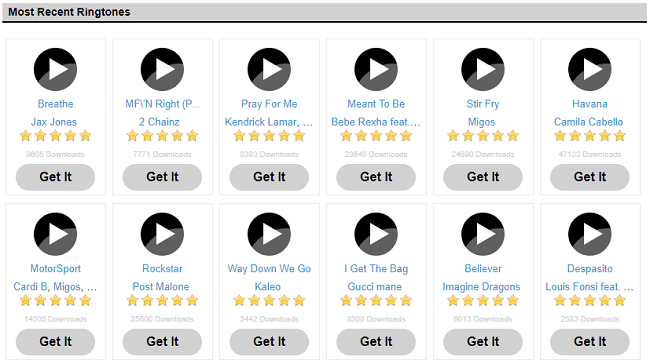This screenshot has height=364, width=650.
Task: Click Get It under MF'N Right
Action: click(x=162, y=177)
